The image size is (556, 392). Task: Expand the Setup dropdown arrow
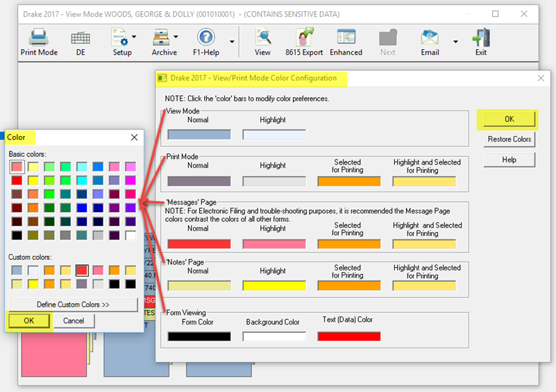coord(134,37)
